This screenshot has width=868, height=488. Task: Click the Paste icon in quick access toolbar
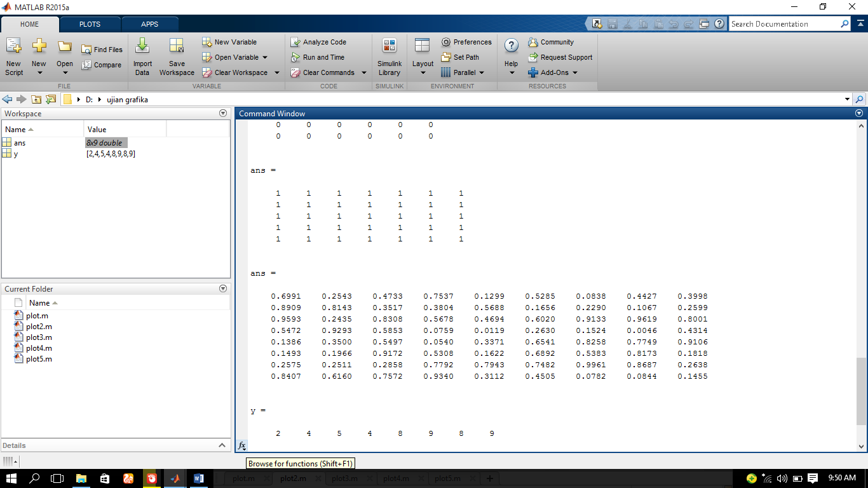(658, 24)
